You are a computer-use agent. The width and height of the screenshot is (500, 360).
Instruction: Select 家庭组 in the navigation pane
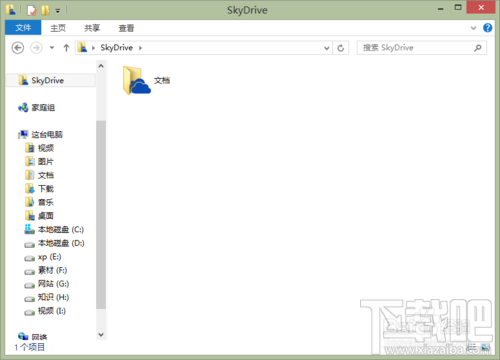tap(43, 107)
